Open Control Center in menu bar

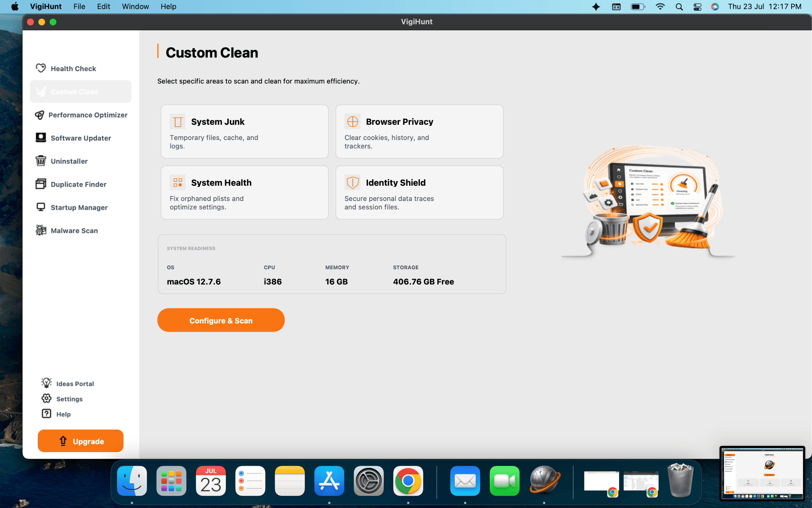pos(697,7)
